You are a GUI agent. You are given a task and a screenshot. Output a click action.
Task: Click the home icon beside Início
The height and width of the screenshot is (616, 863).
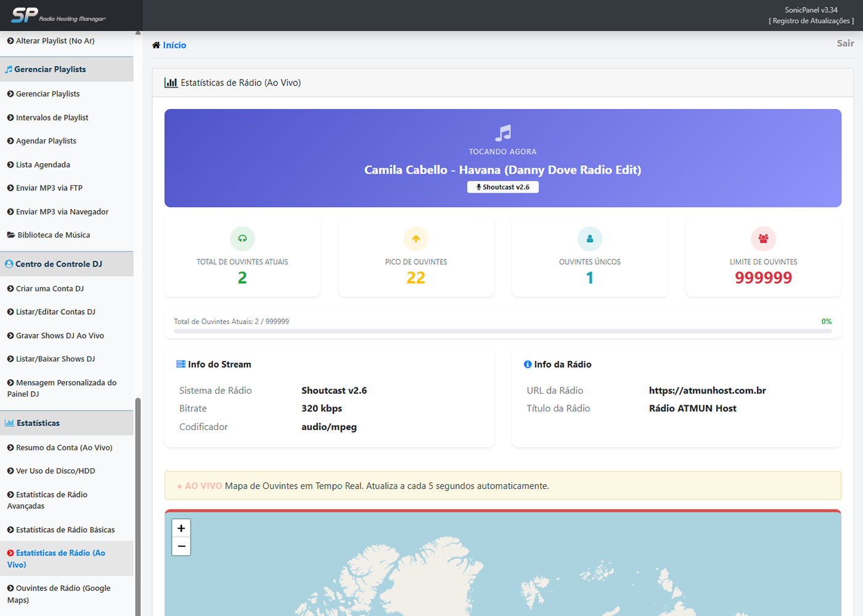tap(156, 45)
